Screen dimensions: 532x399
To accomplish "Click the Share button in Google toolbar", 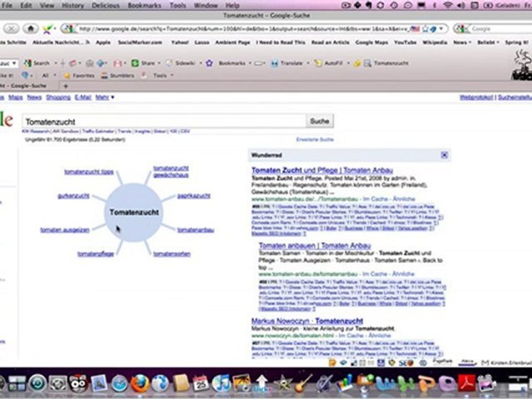I will pos(144,63).
